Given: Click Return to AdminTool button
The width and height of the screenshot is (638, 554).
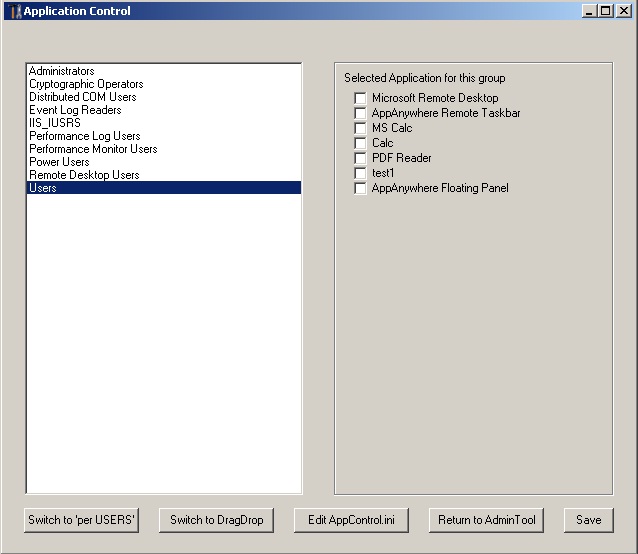Looking at the screenshot, I should [x=487, y=520].
